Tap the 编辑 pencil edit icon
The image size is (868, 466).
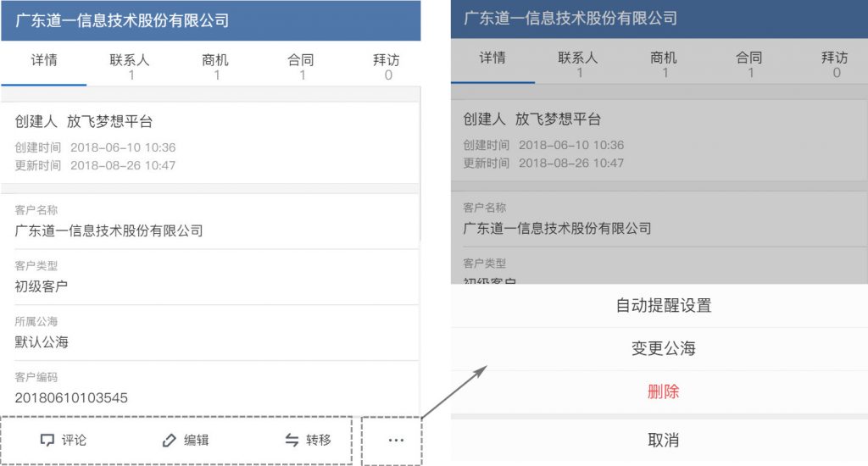170,441
